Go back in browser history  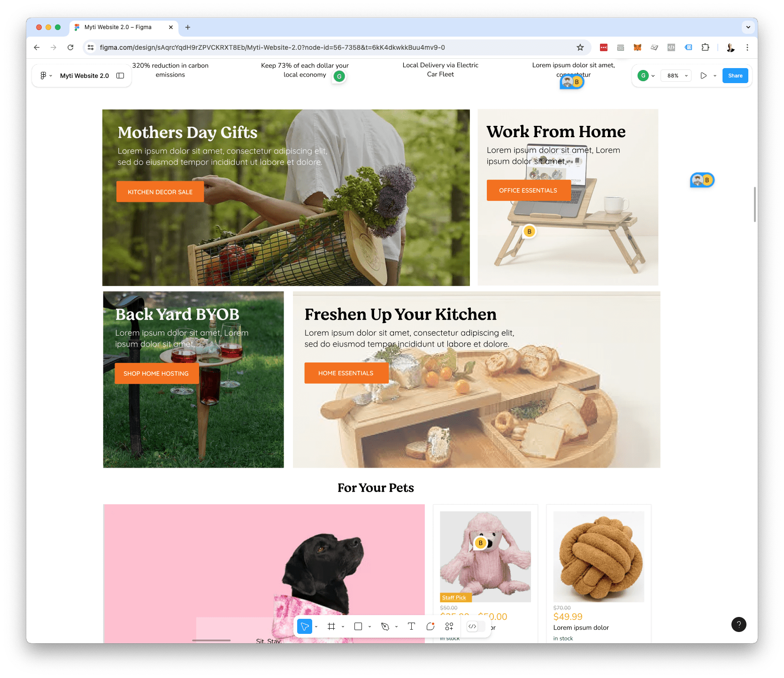tap(37, 47)
